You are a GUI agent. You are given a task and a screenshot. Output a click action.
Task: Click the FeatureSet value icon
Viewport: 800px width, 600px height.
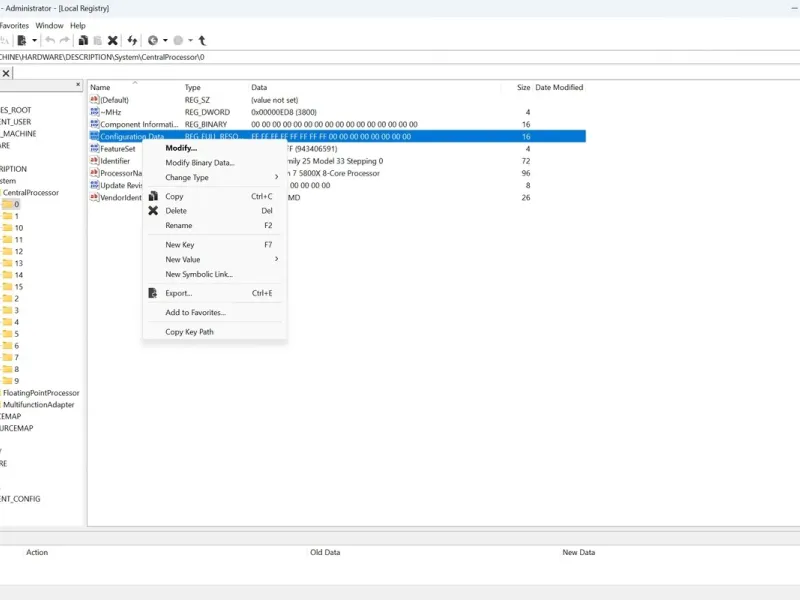click(95, 149)
